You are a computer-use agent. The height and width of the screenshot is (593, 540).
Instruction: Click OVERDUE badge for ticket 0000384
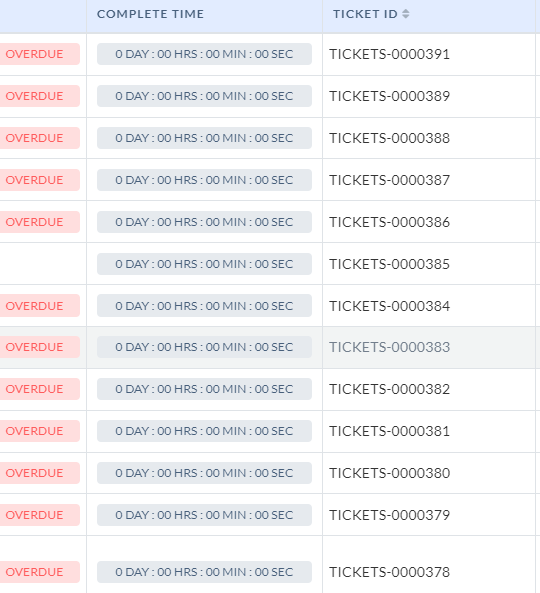click(39, 306)
